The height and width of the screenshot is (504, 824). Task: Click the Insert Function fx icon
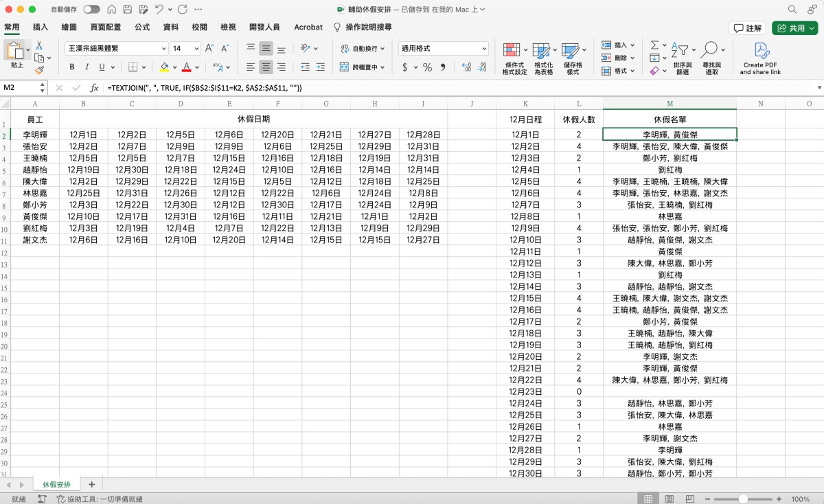pyautogui.click(x=95, y=88)
